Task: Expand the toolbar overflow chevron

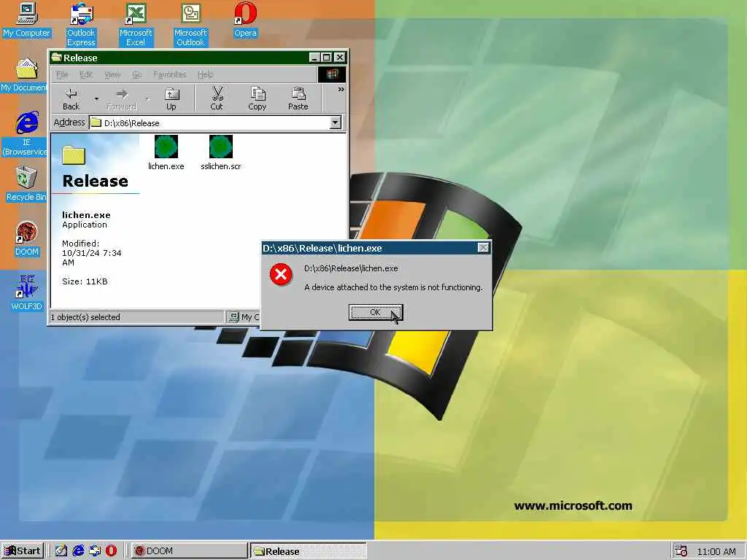Action: coord(341,90)
